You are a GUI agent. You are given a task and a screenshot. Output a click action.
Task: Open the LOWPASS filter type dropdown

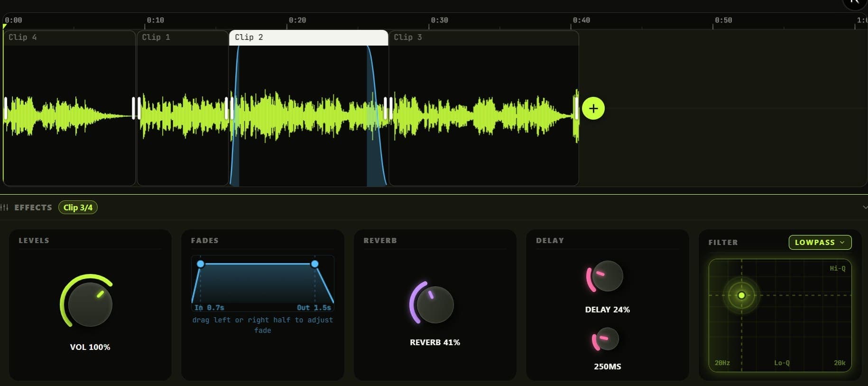coord(820,242)
